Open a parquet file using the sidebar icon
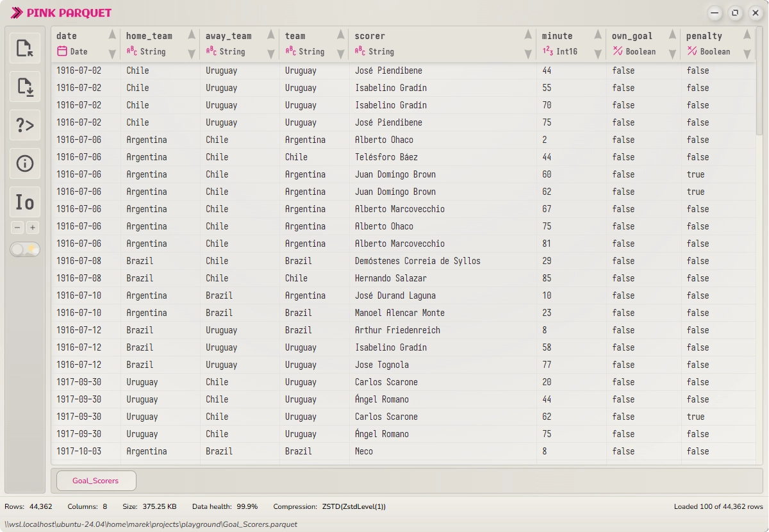Screen dimensions: 769x532 tap(24, 47)
